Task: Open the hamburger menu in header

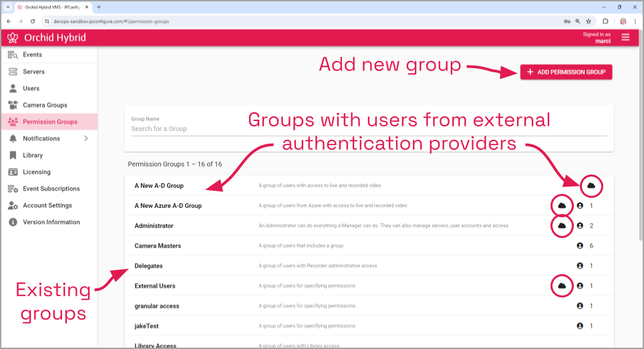Action: tap(625, 37)
